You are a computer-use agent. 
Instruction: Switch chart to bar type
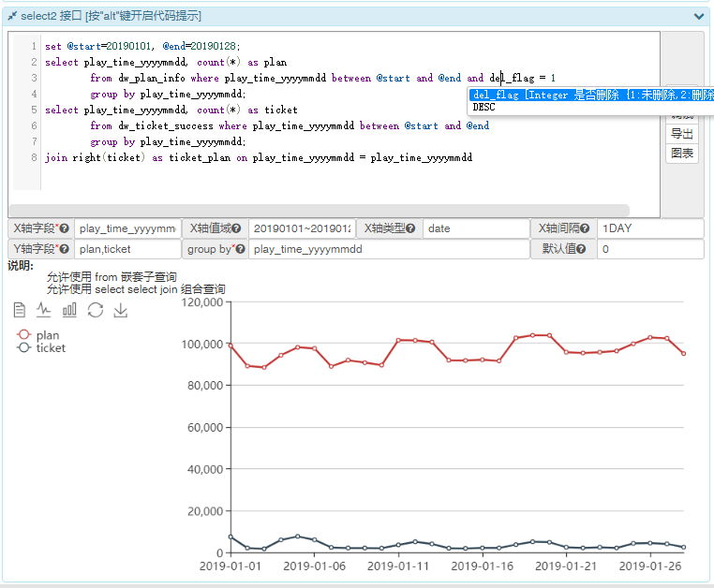tap(69, 310)
